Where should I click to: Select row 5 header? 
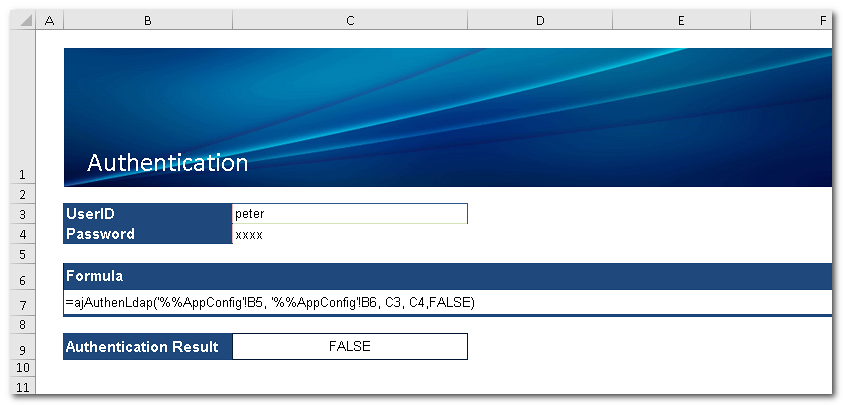[24, 254]
